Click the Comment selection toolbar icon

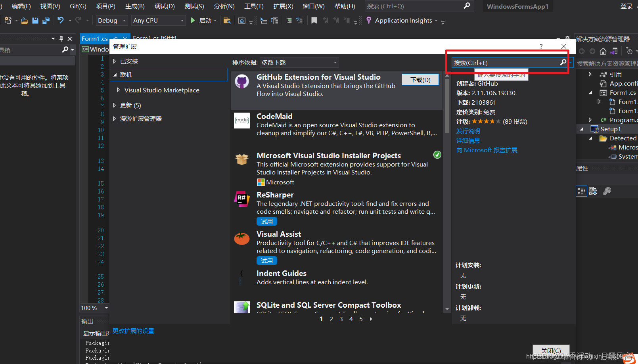(x=289, y=21)
